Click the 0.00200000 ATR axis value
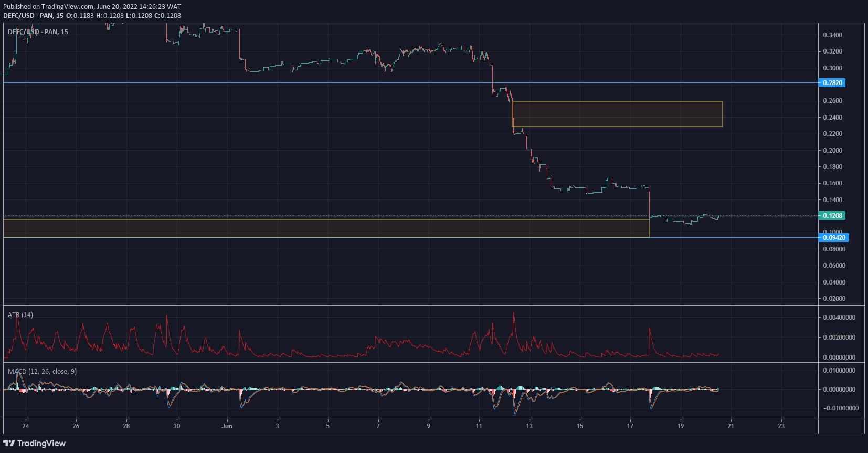Image resolution: width=868 pixels, height=453 pixels. tap(839, 338)
